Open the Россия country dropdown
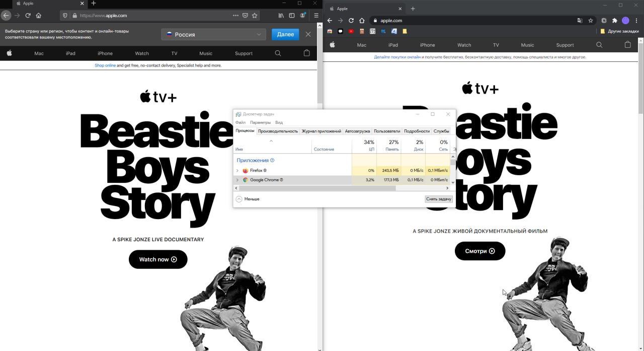 tap(214, 34)
